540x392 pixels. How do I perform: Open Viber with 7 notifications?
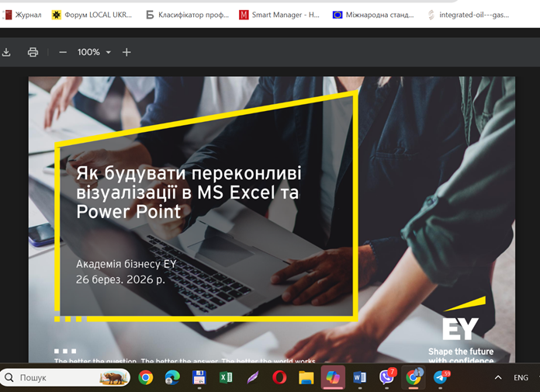tap(386, 376)
